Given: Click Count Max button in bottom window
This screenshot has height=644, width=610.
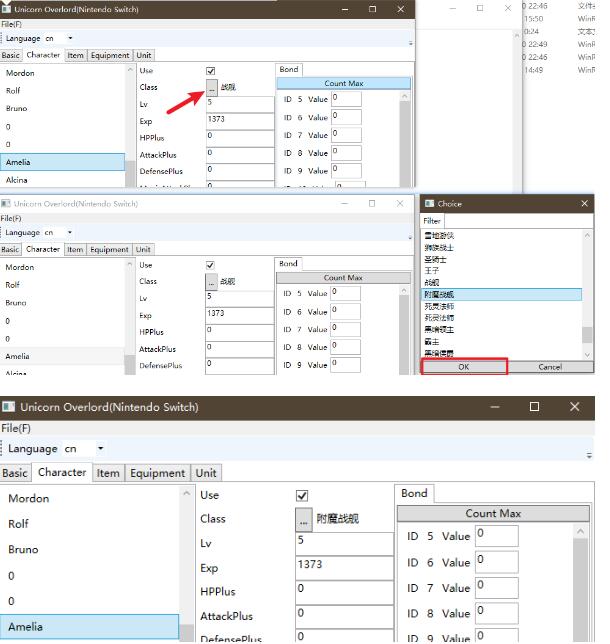Looking at the screenshot, I should (x=493, y=514).
